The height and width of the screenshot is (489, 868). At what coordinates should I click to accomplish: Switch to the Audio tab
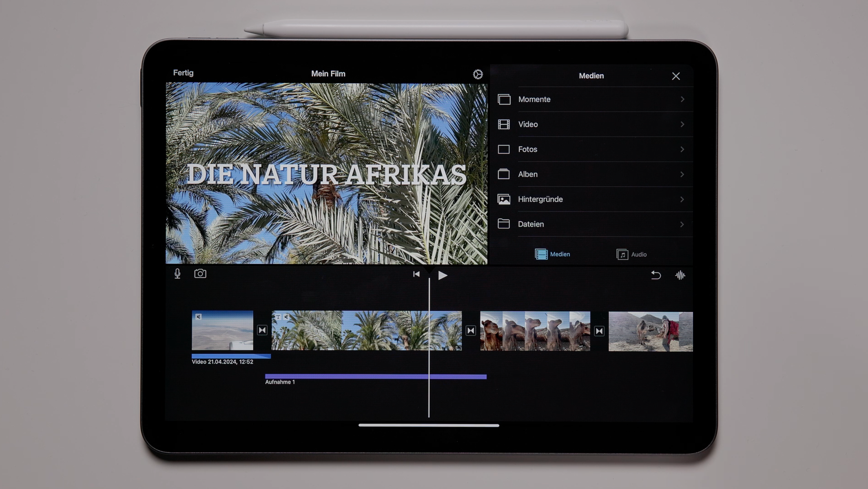click(x=632, y=254)
